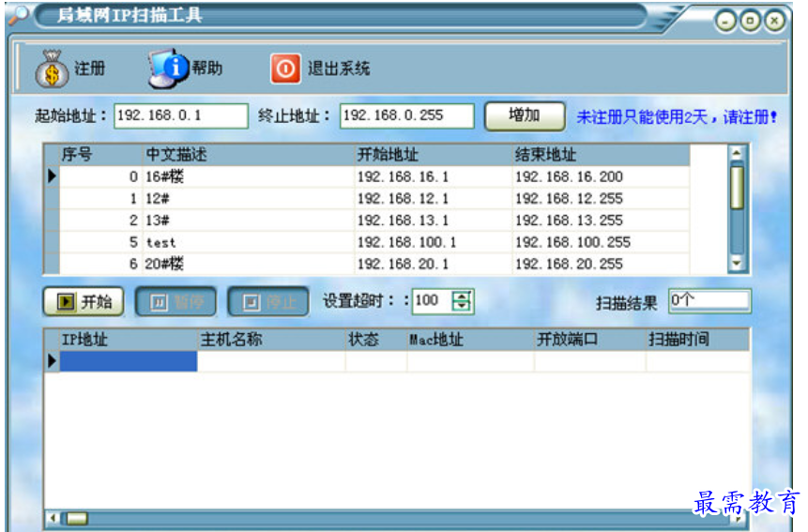Click start address 192.168.100.1 cell

(434, 242)
